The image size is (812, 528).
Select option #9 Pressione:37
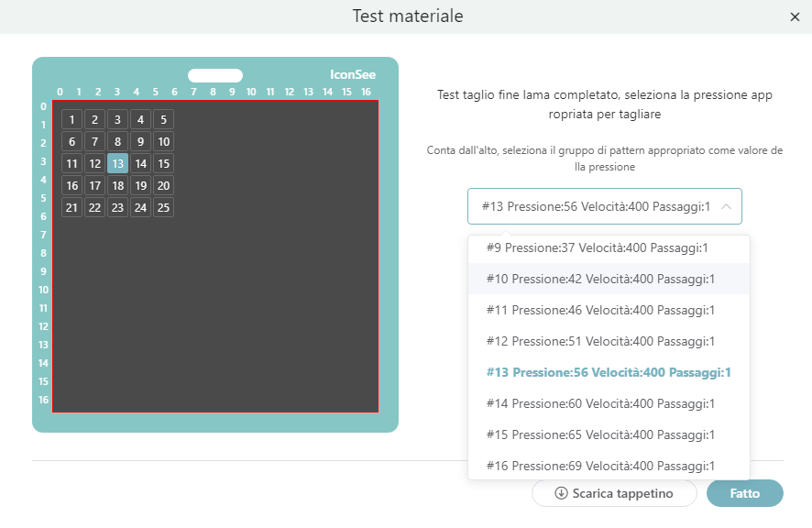pyautogui.click(x=599, y=247)
